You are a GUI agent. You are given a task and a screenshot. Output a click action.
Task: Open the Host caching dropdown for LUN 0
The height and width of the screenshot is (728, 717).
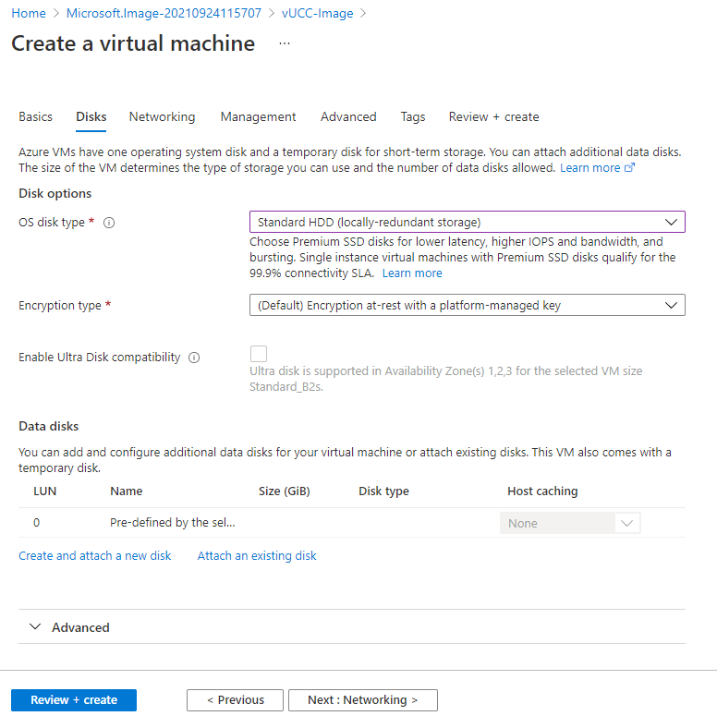(569, 523)
